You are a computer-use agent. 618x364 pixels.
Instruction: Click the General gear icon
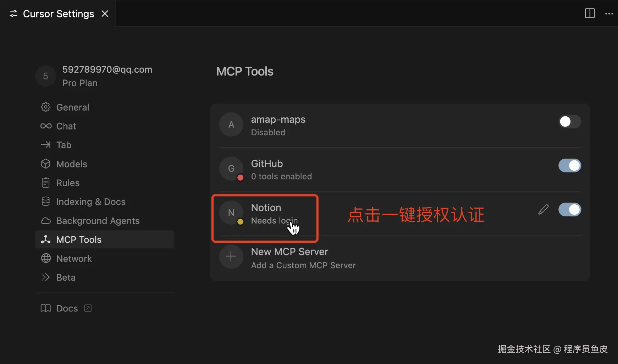pyautogui.click(x=46, y=107)
